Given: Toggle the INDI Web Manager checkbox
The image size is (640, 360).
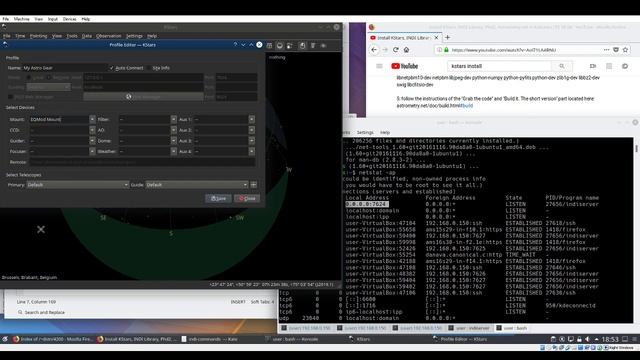Looking at the screenshot, I should (11, 97).
